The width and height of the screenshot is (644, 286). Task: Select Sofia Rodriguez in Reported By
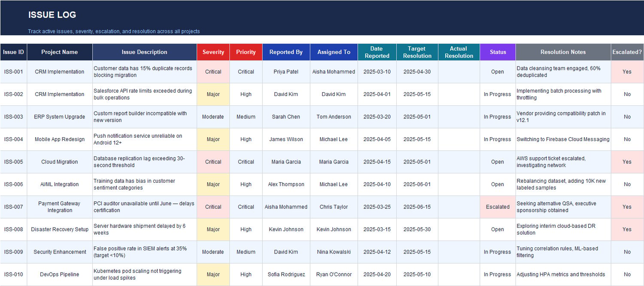(286, 274)
